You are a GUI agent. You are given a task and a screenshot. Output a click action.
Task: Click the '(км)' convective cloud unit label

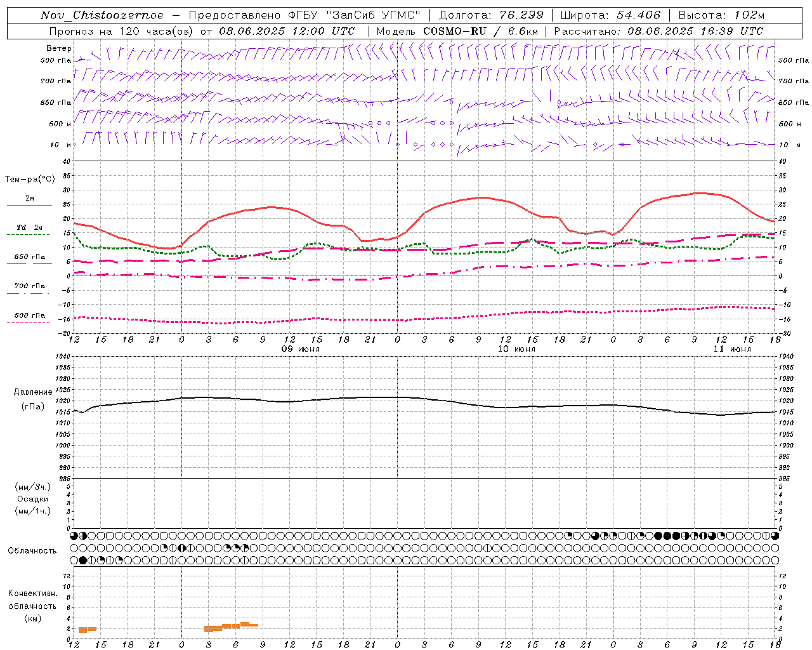tap(32, 618)
